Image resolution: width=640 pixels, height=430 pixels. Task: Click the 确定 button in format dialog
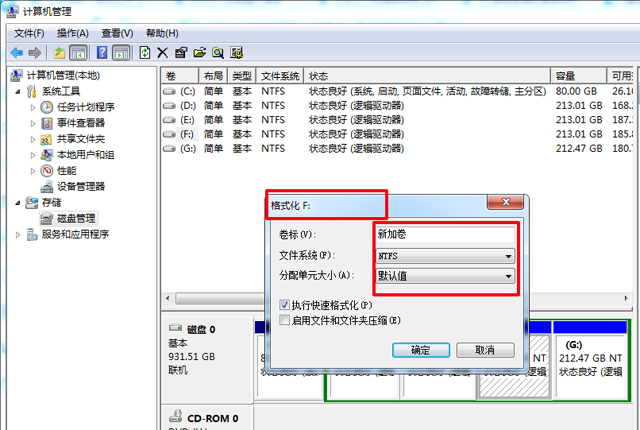pyautogui.click(x=420, y=350)
